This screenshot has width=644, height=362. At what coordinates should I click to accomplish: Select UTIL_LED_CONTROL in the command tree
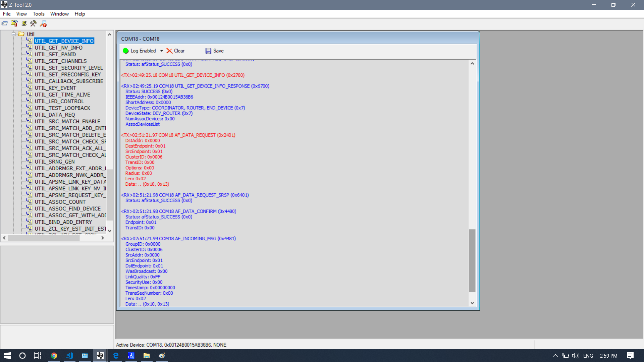pyautogui.click(x=59, y=101)
